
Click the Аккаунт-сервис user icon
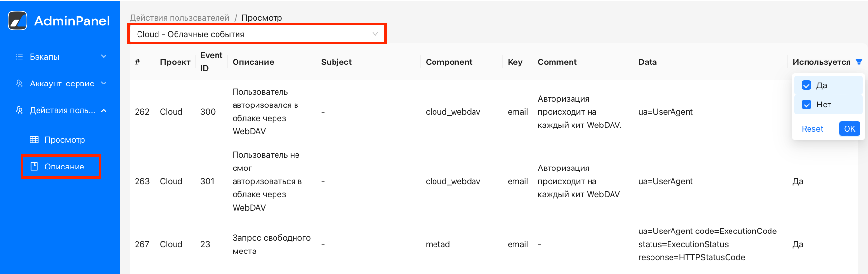(x=20, y=84)
